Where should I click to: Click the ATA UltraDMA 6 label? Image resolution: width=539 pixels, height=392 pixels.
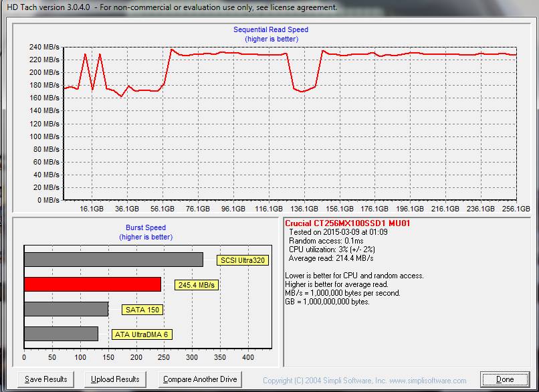(x=142, y=334)
